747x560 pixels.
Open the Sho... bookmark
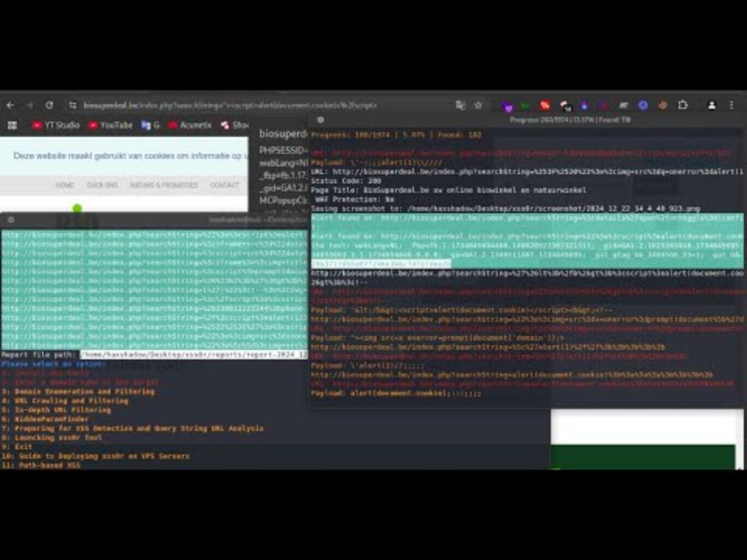[x=235, y=125]
